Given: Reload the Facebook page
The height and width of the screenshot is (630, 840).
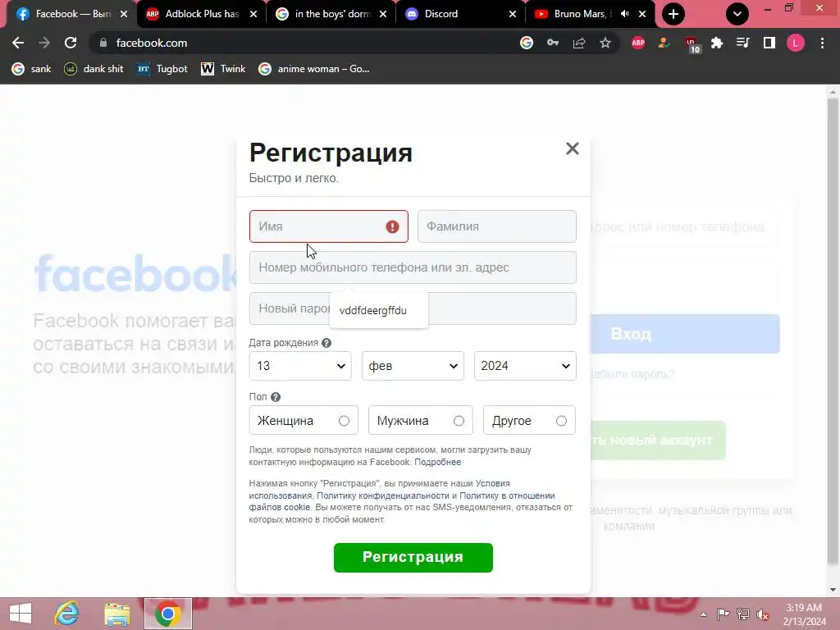Looking at the screenshot, I should click(71, 43).
